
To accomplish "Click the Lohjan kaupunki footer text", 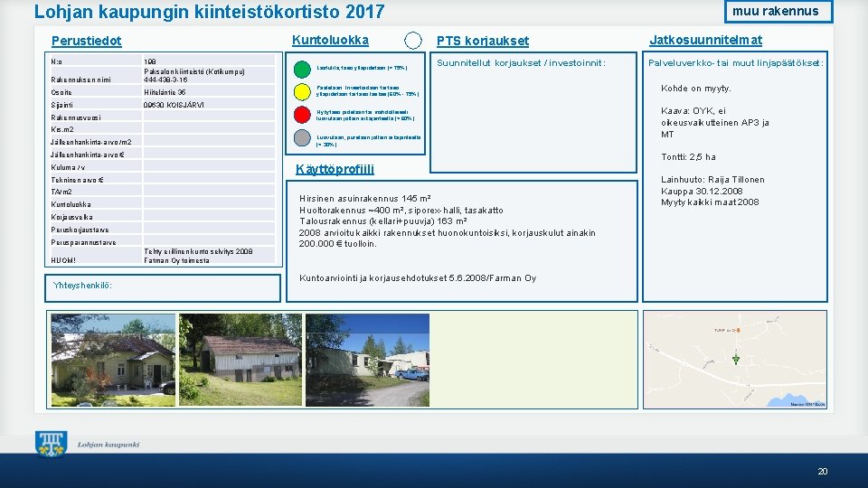I will 108,445.
